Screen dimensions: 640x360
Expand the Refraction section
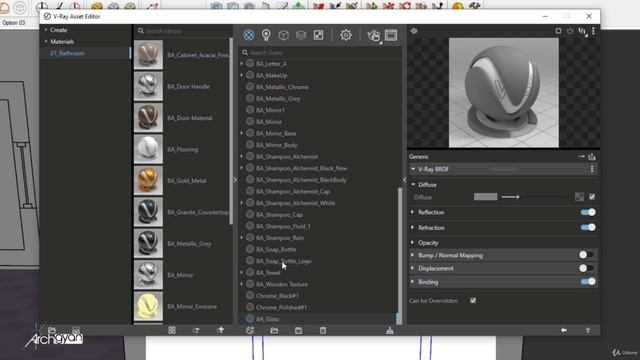(413, 227)
